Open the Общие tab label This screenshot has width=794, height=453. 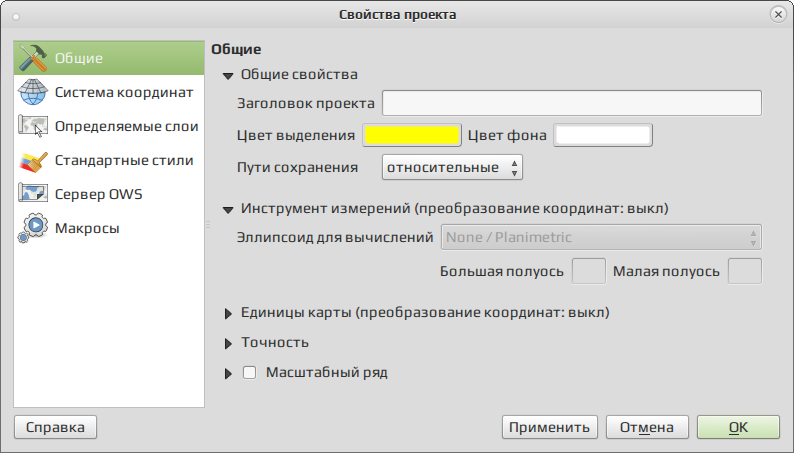(78, 58)
